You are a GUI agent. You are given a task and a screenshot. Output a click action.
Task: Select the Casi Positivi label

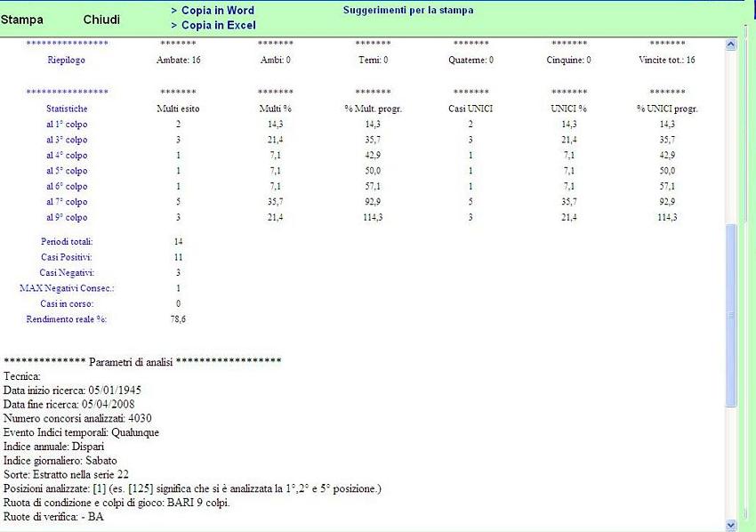click(x=67, y=256)
